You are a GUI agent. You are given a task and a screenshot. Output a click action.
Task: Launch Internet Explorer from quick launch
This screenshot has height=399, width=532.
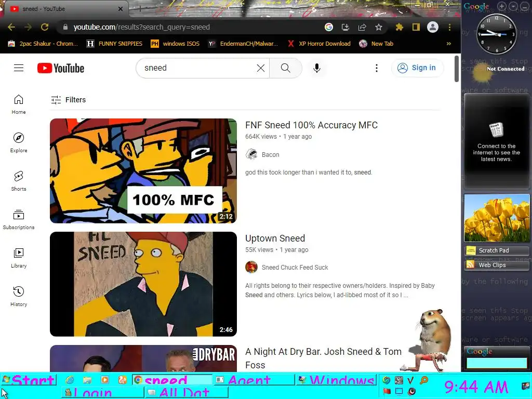70,380
